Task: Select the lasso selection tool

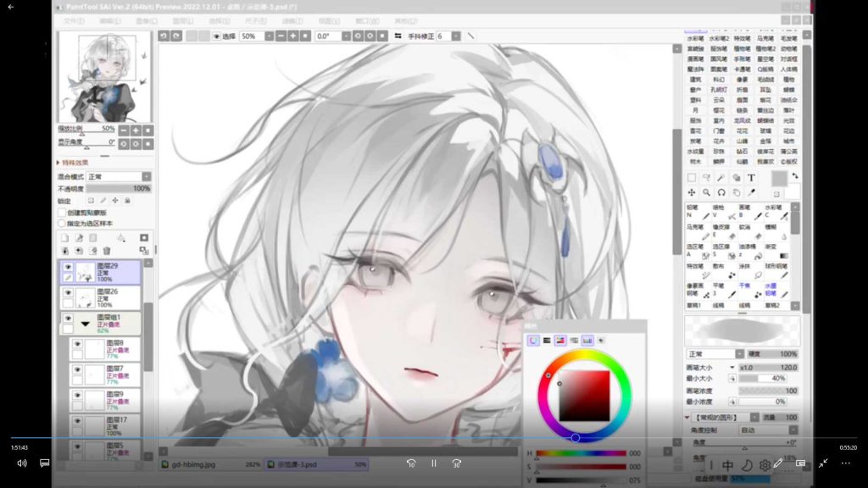Action: coord(706,178)
